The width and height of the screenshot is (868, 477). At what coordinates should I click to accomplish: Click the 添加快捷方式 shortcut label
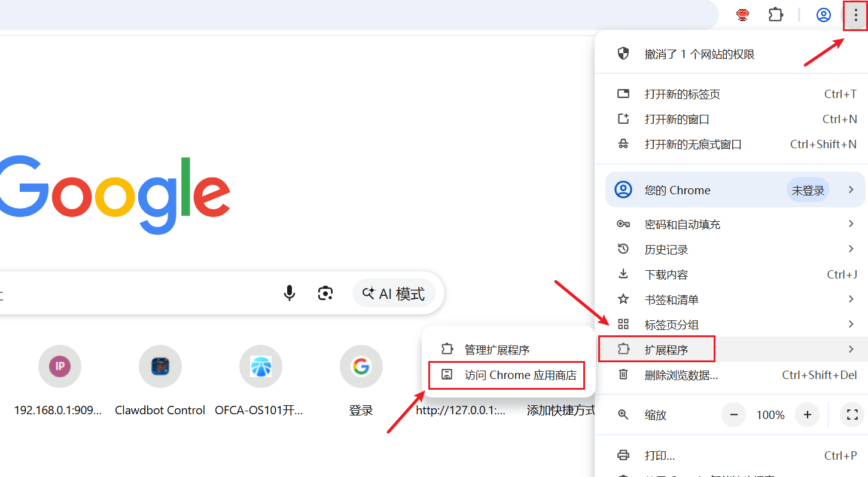[x=561, y=411]
